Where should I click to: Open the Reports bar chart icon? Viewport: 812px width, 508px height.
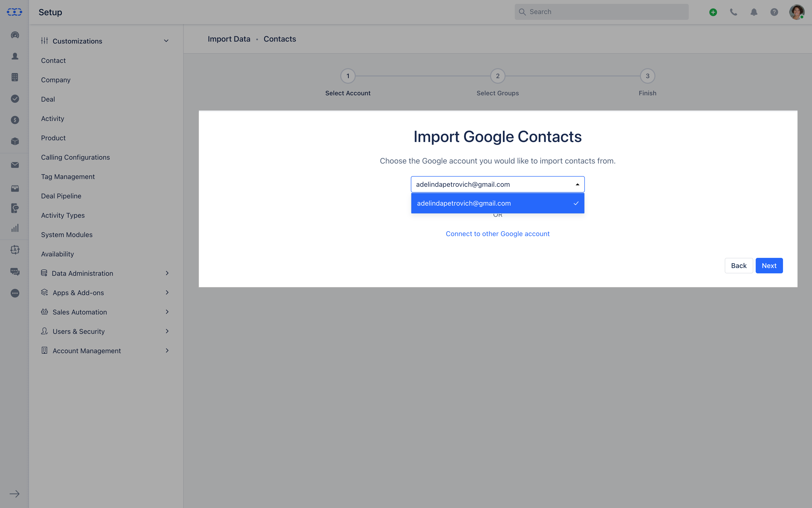[15, 228]
